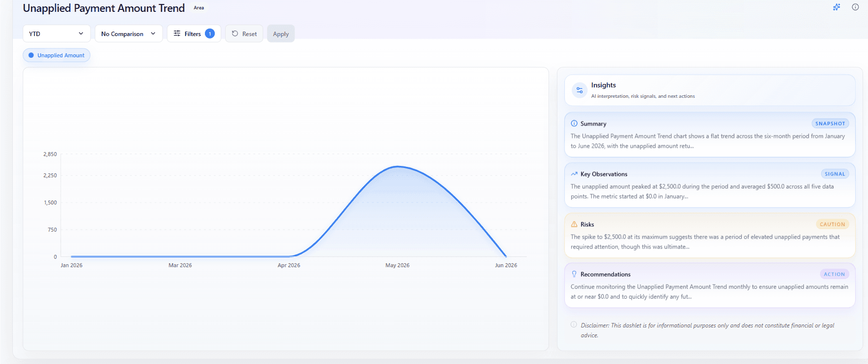868x364 pixels.
Task: Click the ACTION badge
Action: click(x=834, y=274)
